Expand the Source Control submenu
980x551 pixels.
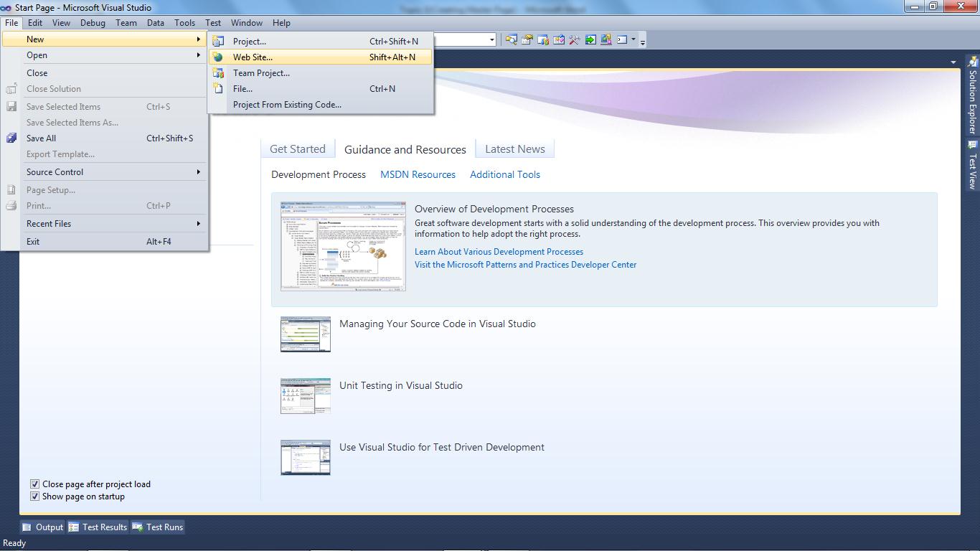(x=105, y=172)
